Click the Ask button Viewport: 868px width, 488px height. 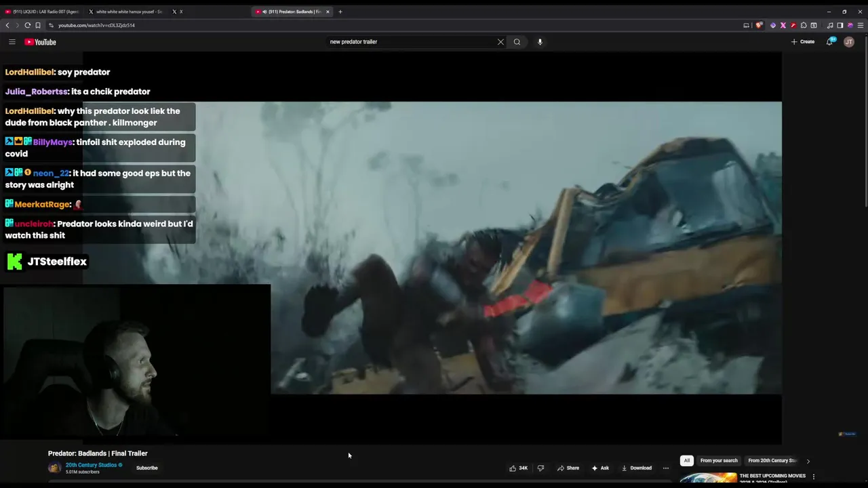tap(600, 468)
